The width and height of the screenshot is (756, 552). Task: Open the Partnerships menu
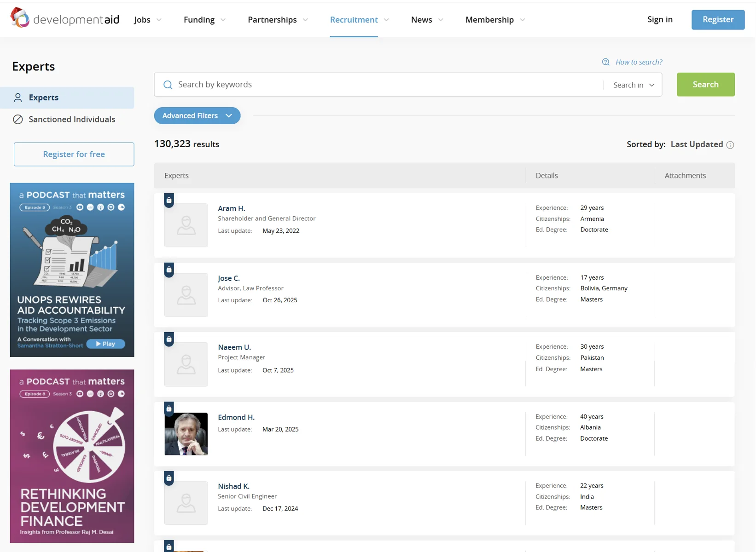[x=272, y=20]
